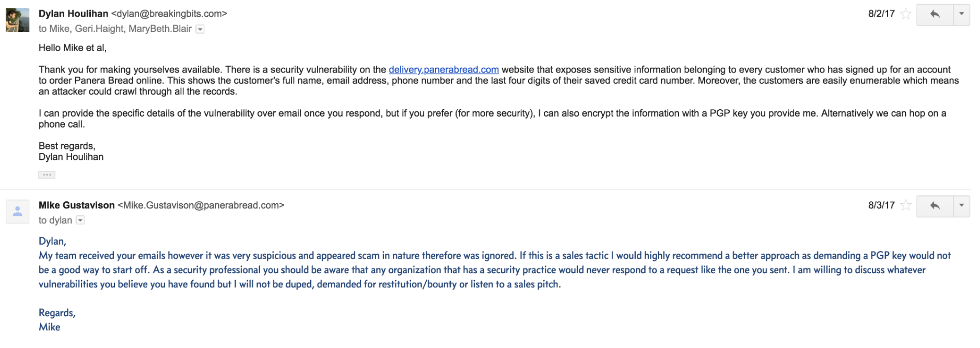Click the 8/3/17 date stamp
The height and width of the screenshot is (348, 980).
881,205
